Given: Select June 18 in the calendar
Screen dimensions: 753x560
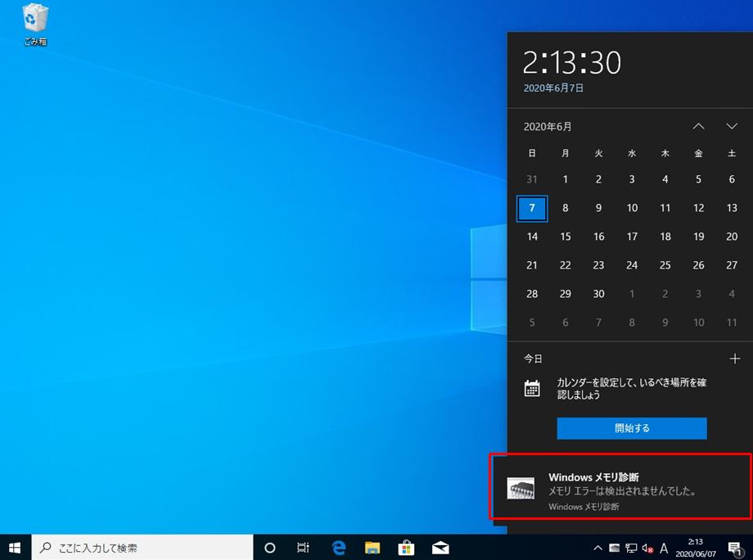Looking at the screenshot, I should (665, 237).
